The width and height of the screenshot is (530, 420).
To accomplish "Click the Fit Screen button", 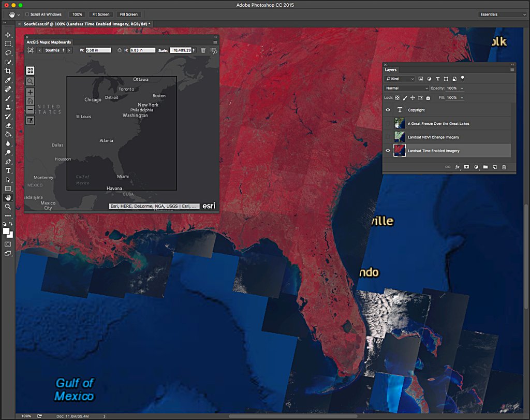I will 101,15.
